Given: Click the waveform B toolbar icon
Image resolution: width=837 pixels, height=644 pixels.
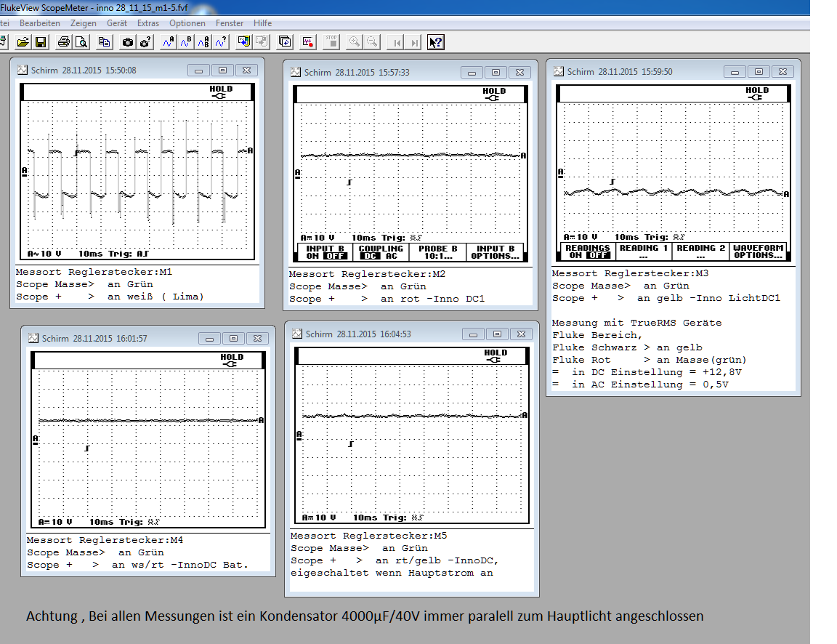Looking at the screenshot, I should click(x=186, y=42).
